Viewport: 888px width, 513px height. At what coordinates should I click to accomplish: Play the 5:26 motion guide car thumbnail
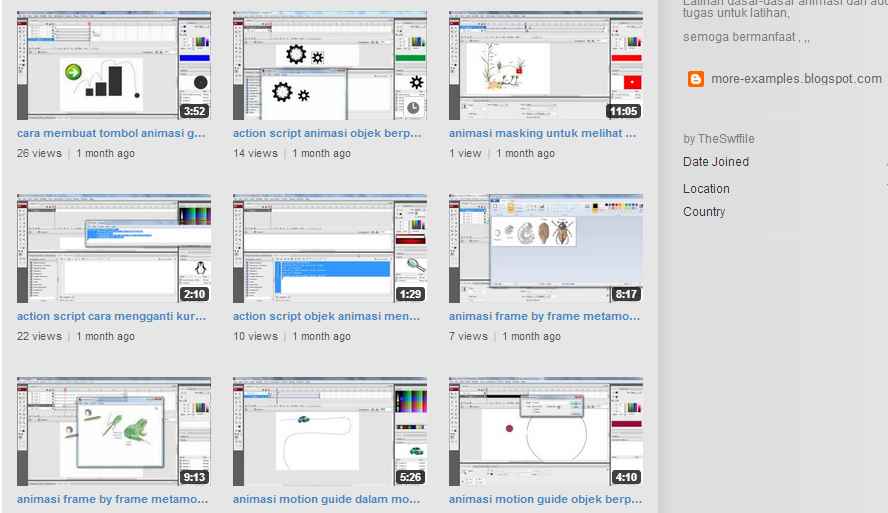coord(330,431)
